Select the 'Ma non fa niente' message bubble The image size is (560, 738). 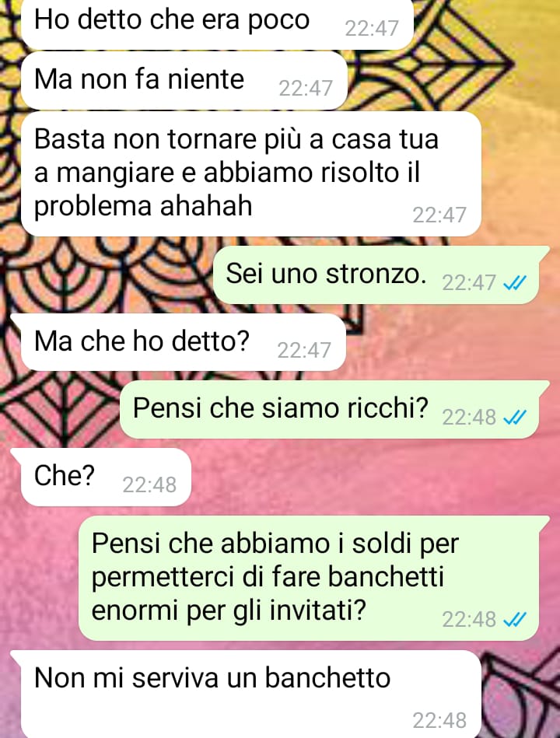pos(184,80)
